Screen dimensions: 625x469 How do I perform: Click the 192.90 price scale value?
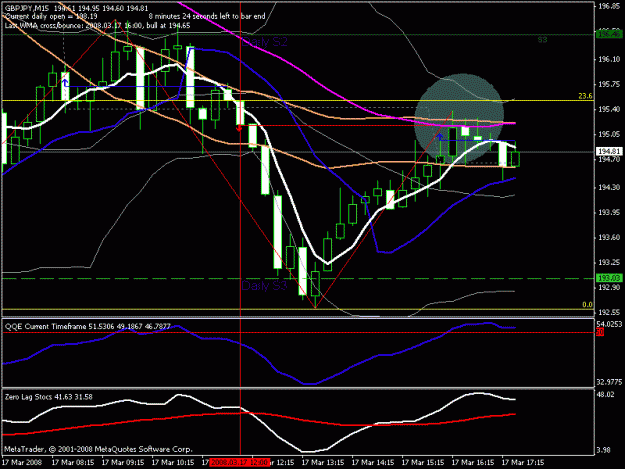point(609,287)
